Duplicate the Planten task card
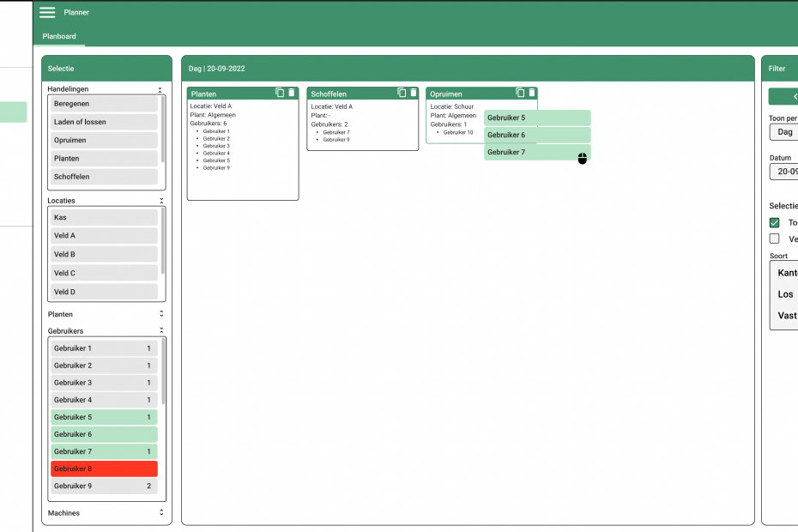The image size is (798, 532). (x=280, y=93)
